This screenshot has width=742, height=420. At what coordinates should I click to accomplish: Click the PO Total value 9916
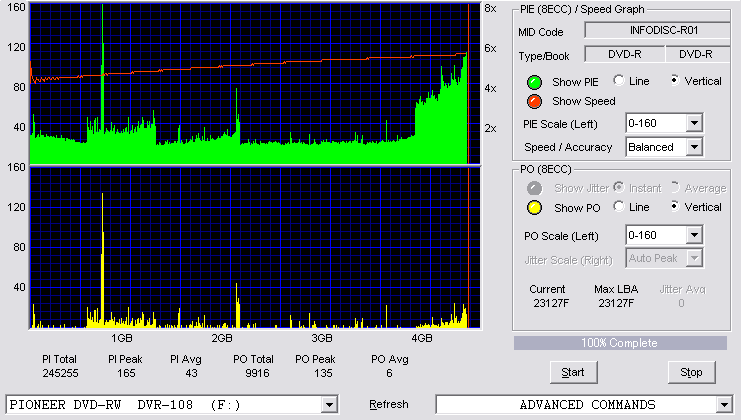(x=257, y=373)
